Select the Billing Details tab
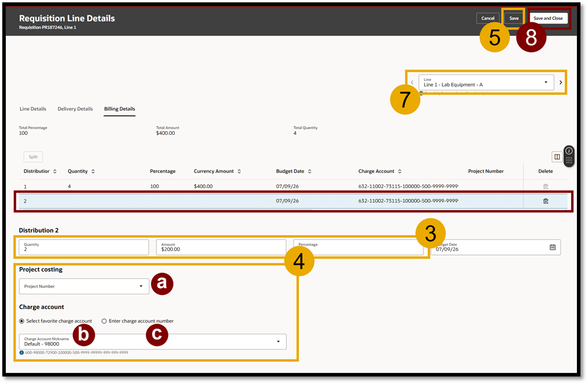Image resolution: width=588 pixels, height=384 pixels. [x=119, y=109]
